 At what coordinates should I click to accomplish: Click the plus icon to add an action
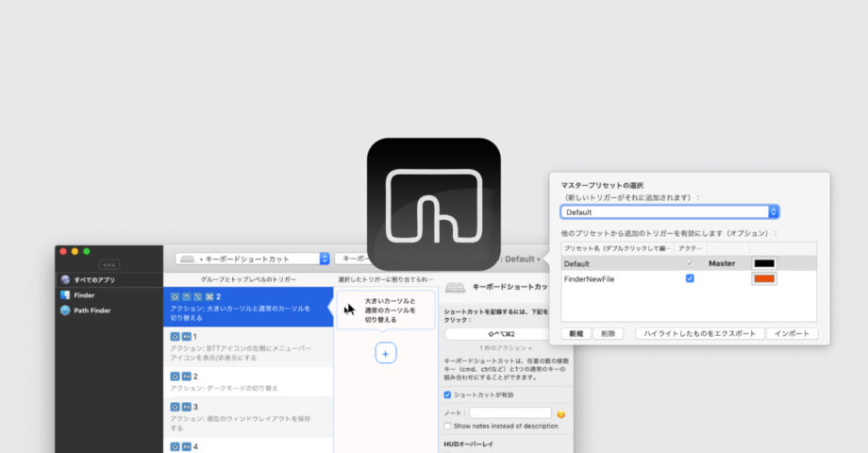[385, 352]
